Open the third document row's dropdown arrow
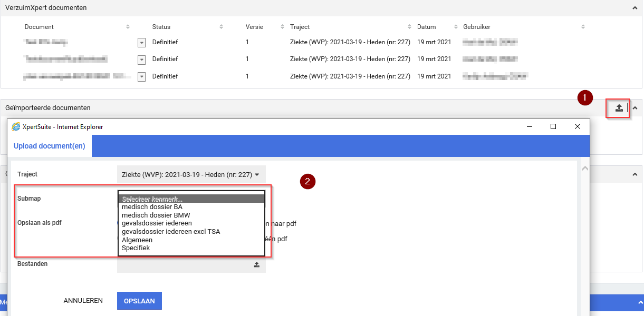The width and height of the screenshot is (644, 316). (141, 77)
